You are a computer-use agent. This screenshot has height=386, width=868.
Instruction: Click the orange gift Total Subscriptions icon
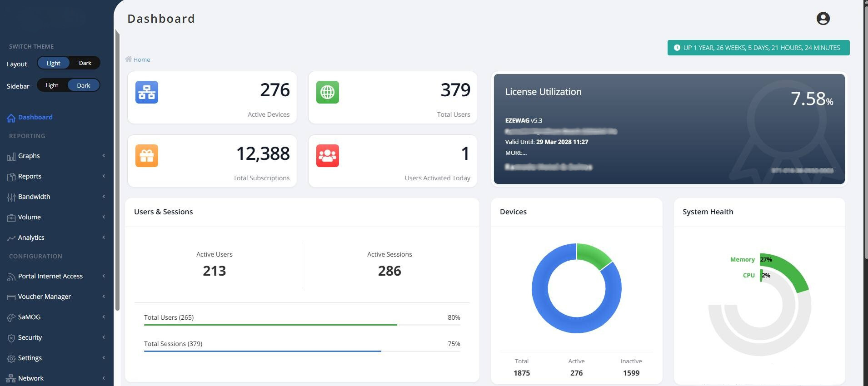(x=147, y=156)
